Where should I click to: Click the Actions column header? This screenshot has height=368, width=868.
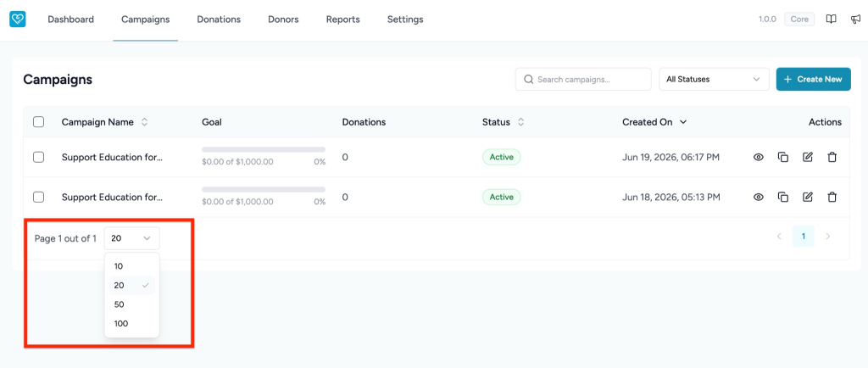(825, 122)
